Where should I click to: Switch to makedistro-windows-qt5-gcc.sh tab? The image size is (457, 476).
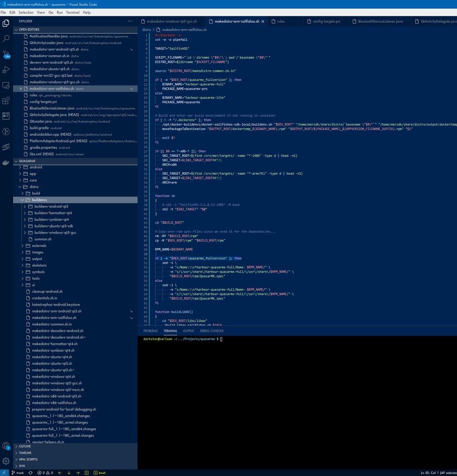(172, 21)
